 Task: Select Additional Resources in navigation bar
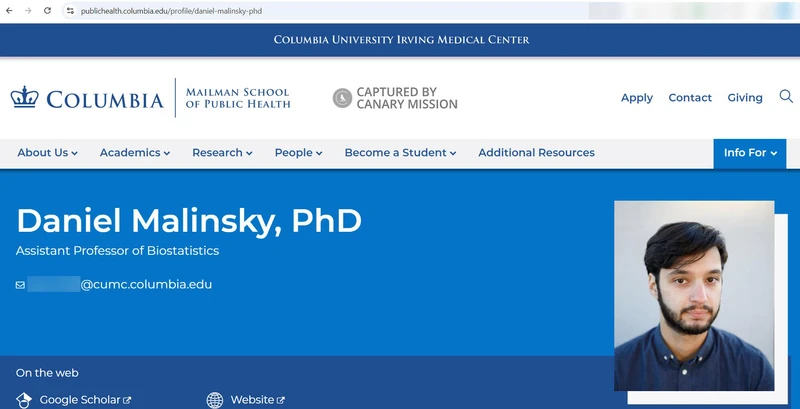(536, 153)
